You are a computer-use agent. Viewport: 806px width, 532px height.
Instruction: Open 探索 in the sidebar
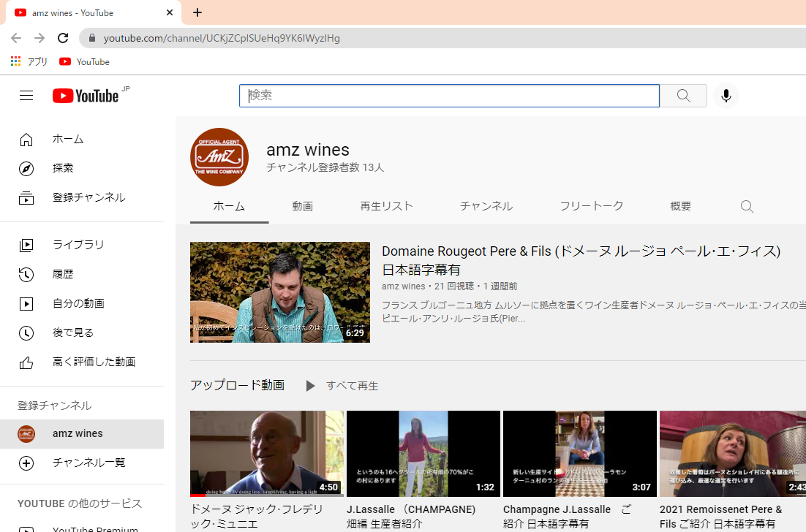[82, 168]
